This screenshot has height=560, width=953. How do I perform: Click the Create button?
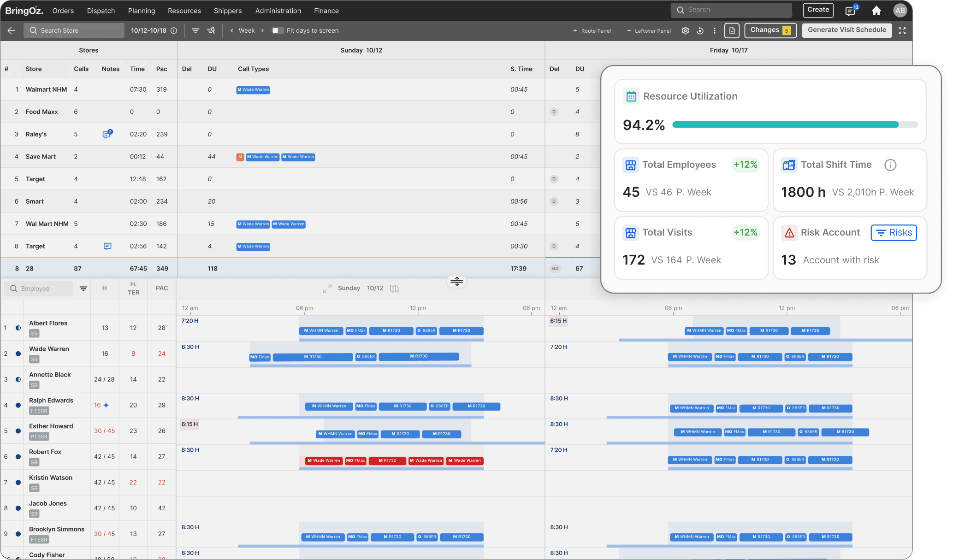point(818,10)
